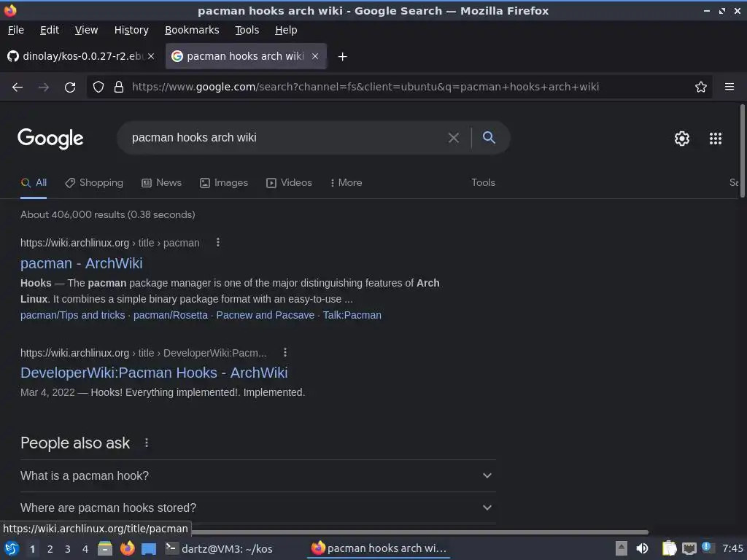The width and height of the screenshot is (747, 560).
Task: Open options for DeveloperWiki result
Action: click(285, 352)
